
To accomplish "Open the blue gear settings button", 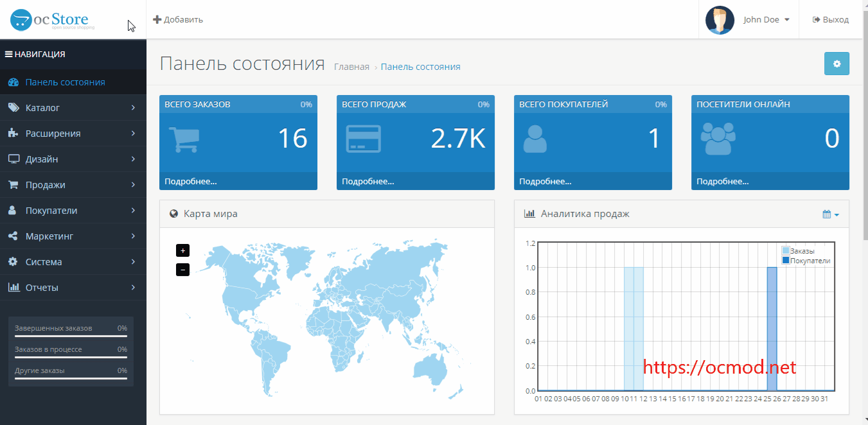I will pos(837,64).
